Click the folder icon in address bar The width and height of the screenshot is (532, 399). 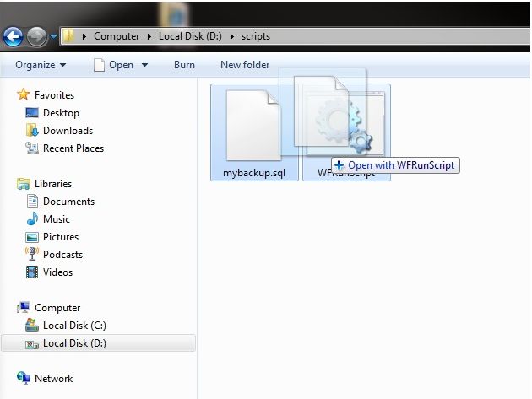(x=68, y=36)
